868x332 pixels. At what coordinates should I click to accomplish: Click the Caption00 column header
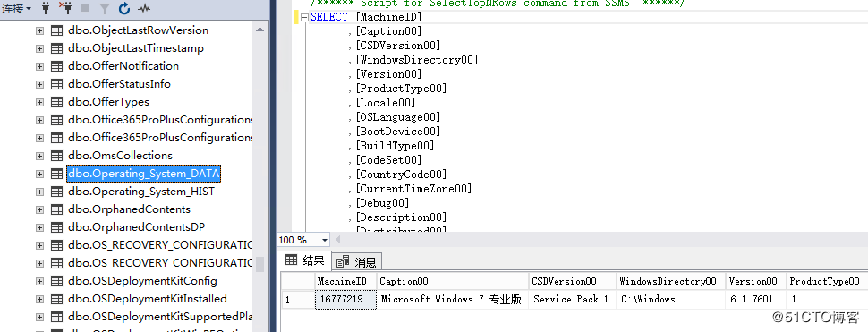click(x=453, y=281)
